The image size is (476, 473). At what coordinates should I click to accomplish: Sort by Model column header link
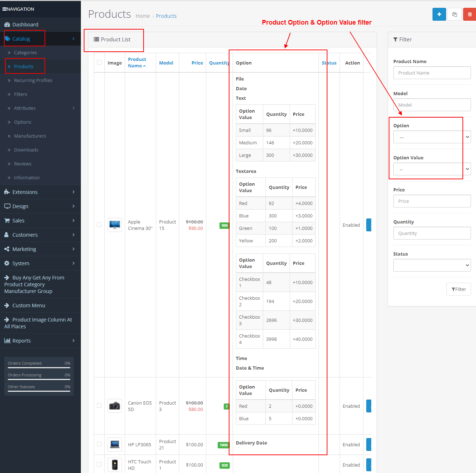click(x=166, y=63)
